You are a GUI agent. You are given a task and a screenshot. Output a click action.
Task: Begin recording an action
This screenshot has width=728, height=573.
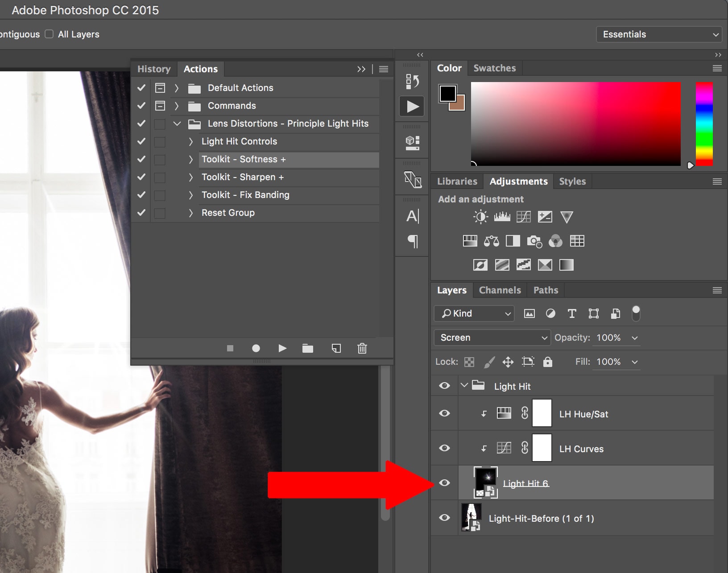click(256, 348)
